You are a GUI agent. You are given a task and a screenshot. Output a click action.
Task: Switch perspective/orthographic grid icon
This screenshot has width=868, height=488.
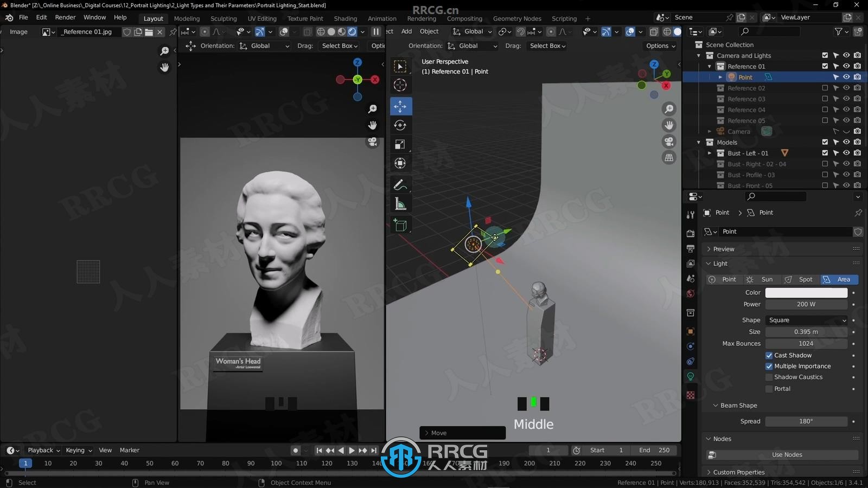669,158
